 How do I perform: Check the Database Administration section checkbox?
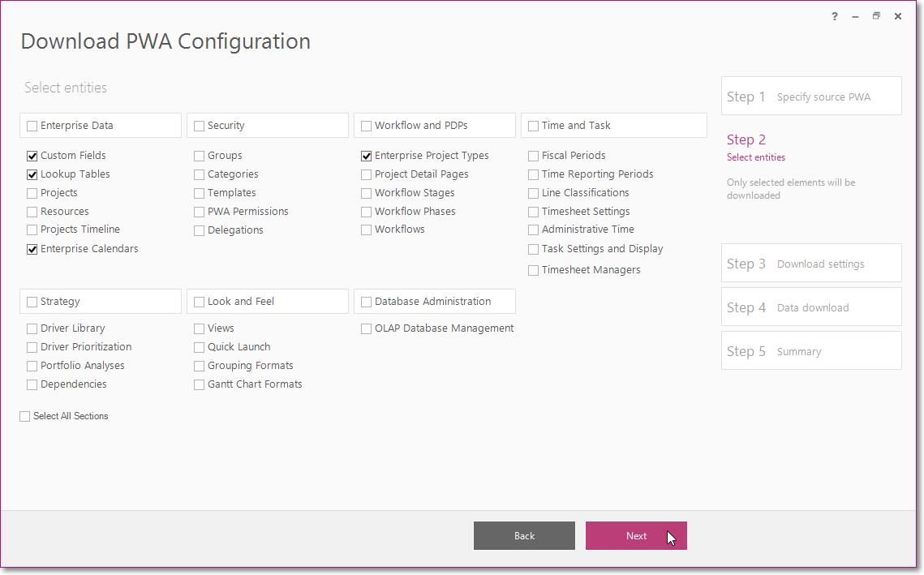pyautogui.click(x=366, y=302)
